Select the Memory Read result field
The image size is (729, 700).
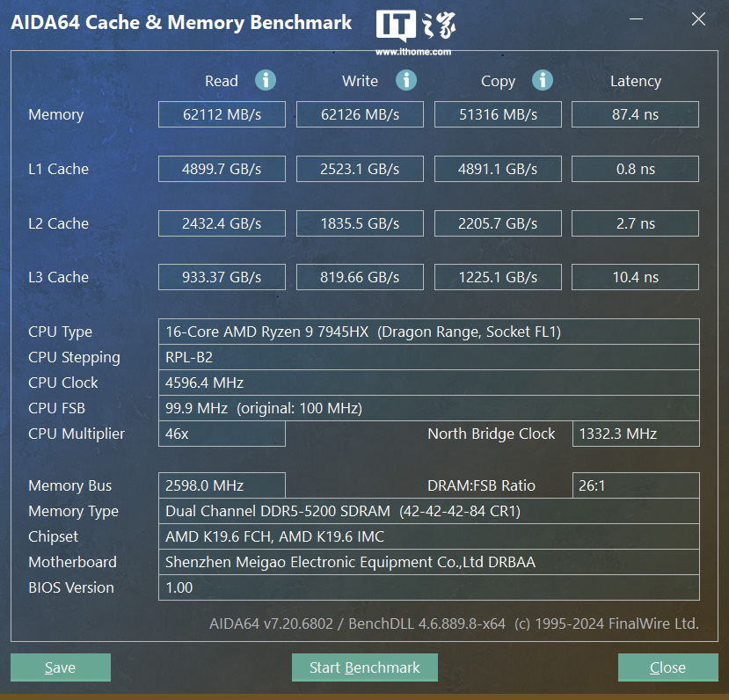click(222, 114)
